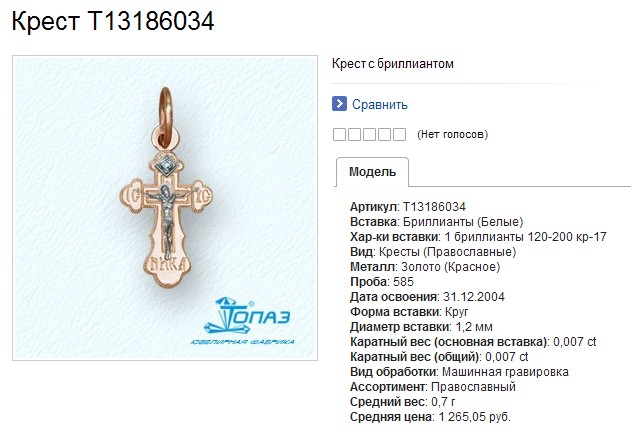This screenshot has width=631, height=441.
Task: Click the Вставка value Бриллианты (Белые)
Action: coord(463,222)
